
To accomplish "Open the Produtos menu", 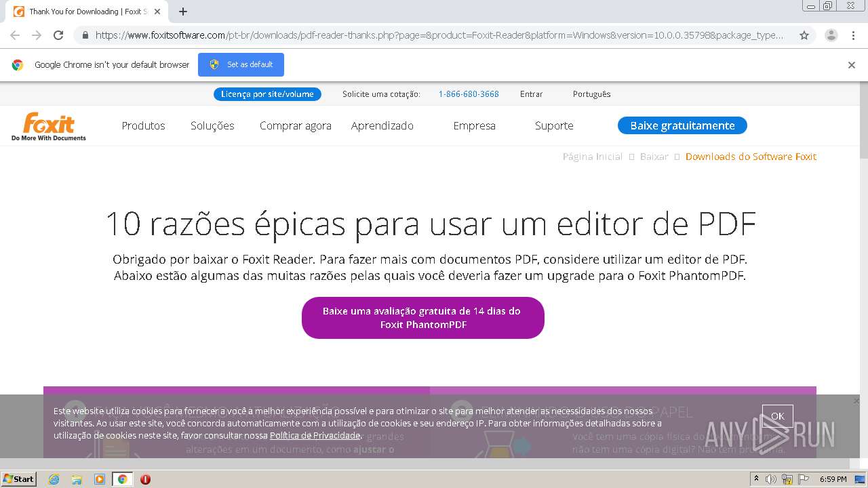I will pyautogui.click(x=143, y=125).
